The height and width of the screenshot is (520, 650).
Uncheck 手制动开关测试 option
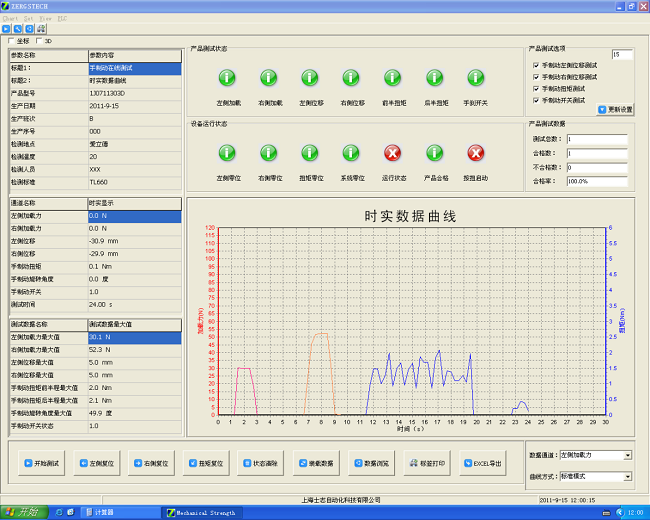[536, 100]
